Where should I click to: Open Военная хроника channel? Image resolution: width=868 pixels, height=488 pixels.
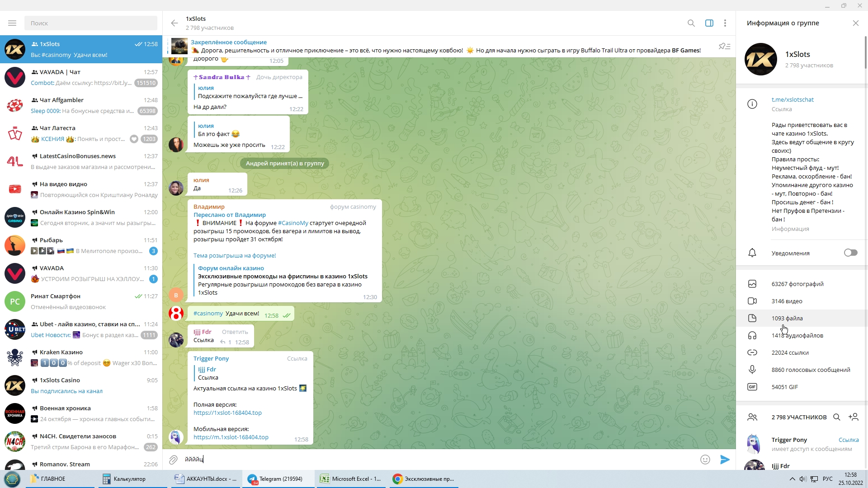tap(81, 413)
